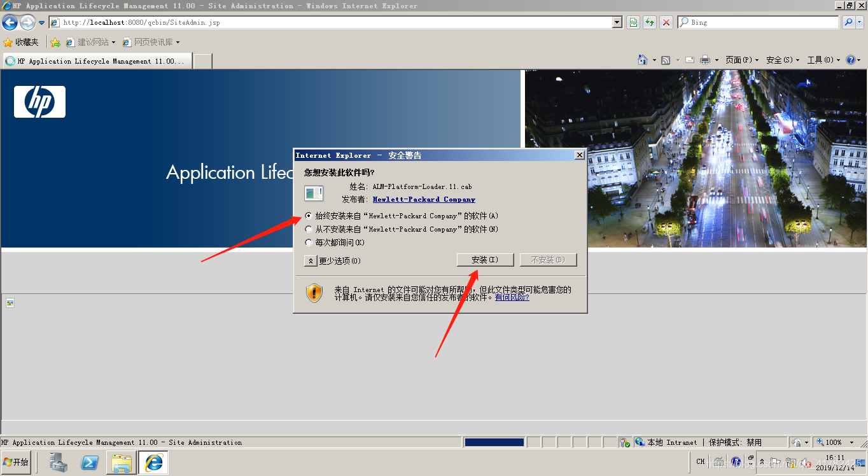
Task: Open the 网页快讯库 web slice gallery
Action: coord(150,42)
